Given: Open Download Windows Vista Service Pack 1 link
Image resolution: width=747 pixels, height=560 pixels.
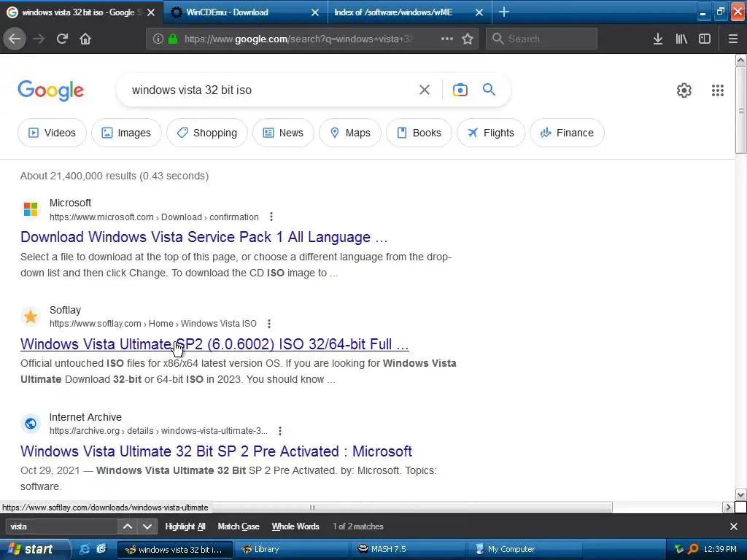Looking at the screenshot, I should click(204, 237).
